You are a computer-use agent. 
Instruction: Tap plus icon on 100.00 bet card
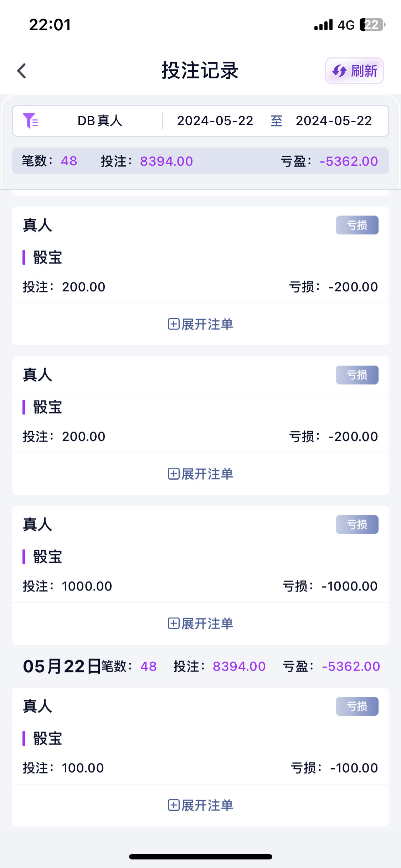tap(174, 805)
